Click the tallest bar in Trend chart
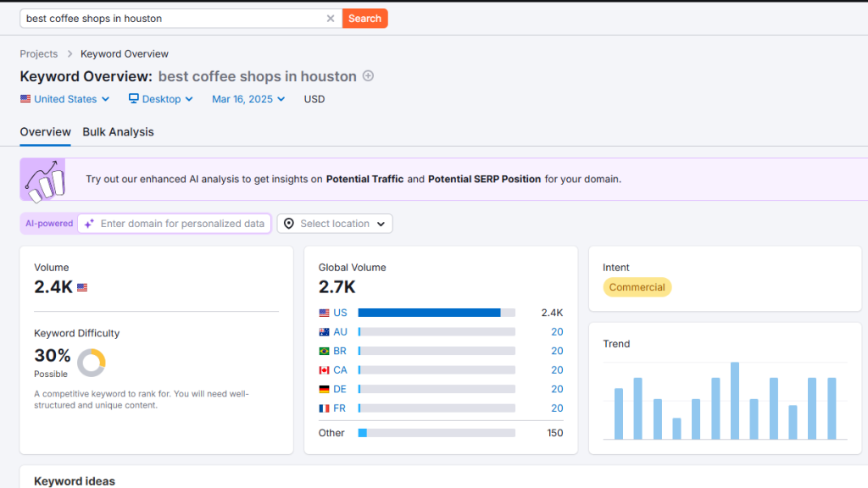 click(735, 401)
